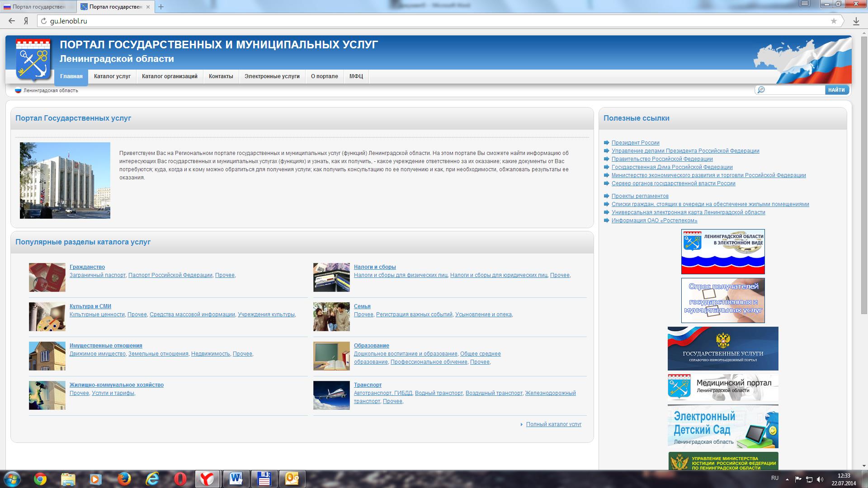Open Правительство Российской Федерации link
The width and height of the screenshot is (868, 488).
[x=662, y=159]
